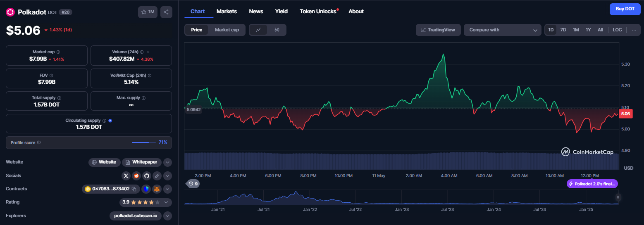Image resolution: width=644 pixels, height=225 pixels.
Task: Open the News tab
Action: 256,11
